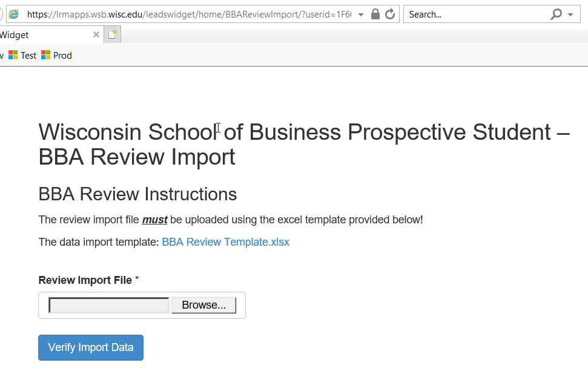Download the BBA Review Template.xlsx link
588x374 pixels.
225,242
